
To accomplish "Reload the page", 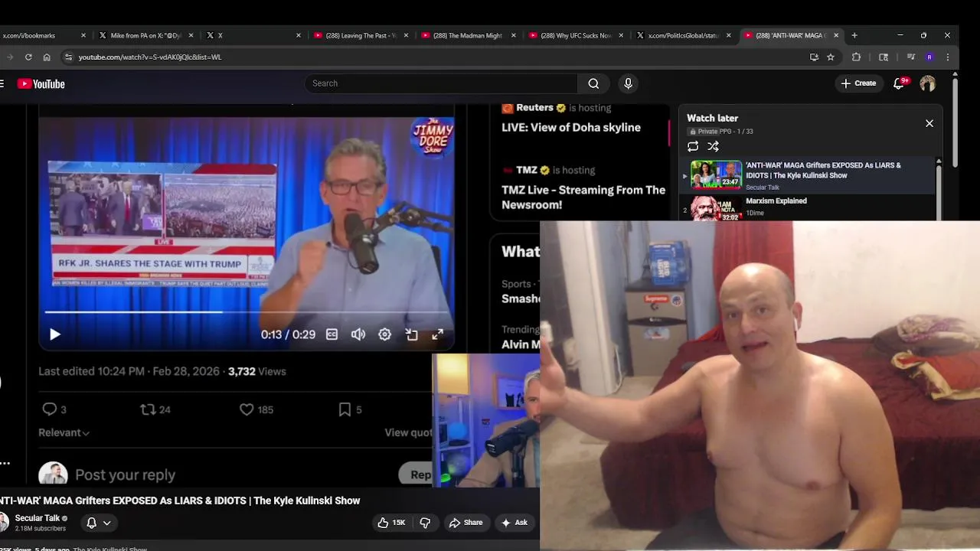I will (28, 57).
